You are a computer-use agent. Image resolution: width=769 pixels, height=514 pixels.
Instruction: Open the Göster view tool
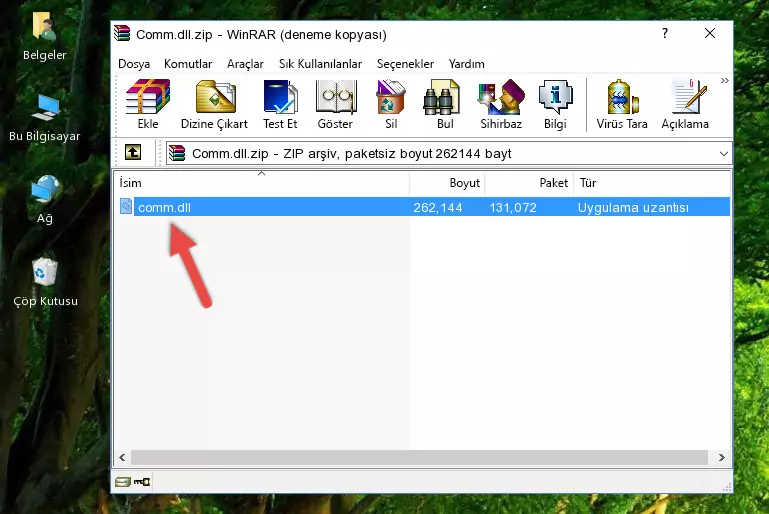[335, 104]
